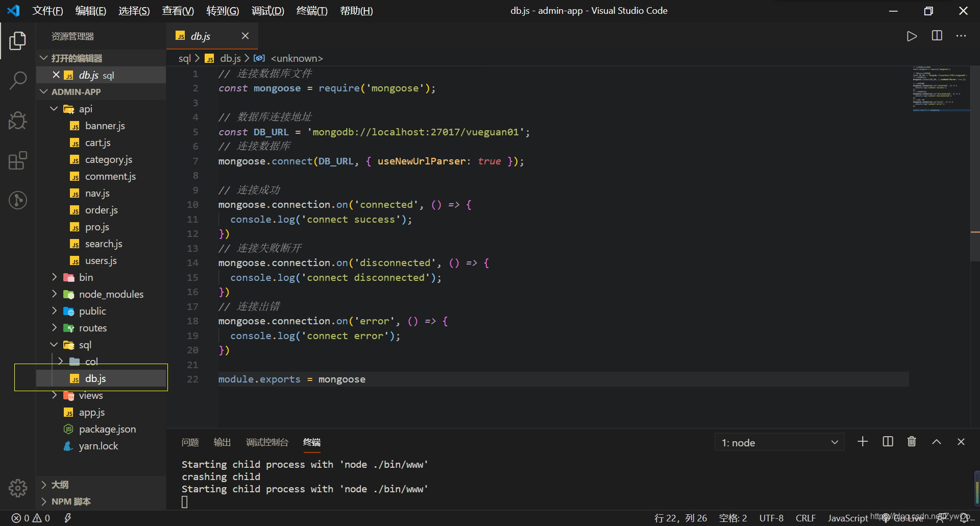Split the terminal panel
The height and width of the screenshot is (526, 980).
tap(888, 442)
